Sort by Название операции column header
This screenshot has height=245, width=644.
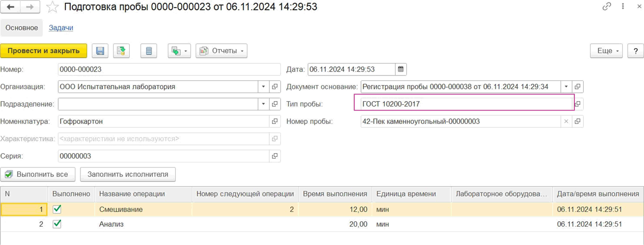click(x=143, y=194)
